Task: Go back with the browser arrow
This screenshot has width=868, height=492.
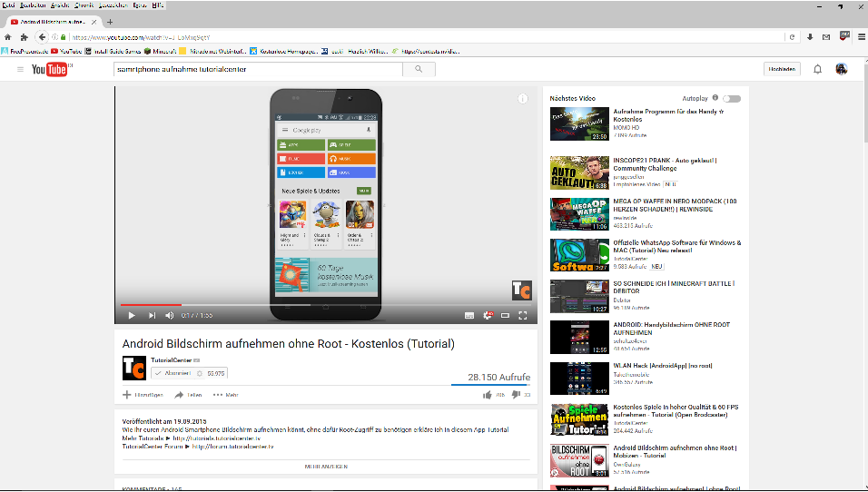Action: (42, 37)
